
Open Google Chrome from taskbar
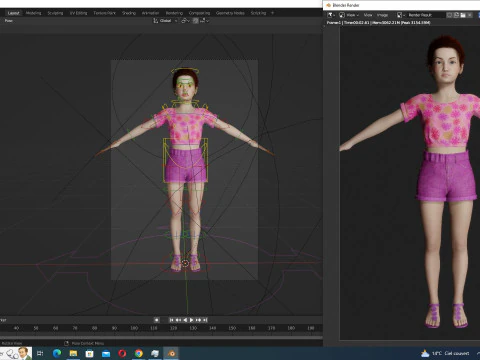pyautogui.click(x=139, y=353)
